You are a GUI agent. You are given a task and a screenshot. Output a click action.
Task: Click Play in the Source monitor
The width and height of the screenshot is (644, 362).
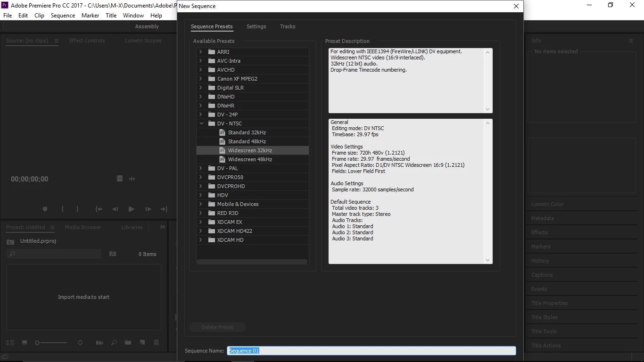point(132,209)
